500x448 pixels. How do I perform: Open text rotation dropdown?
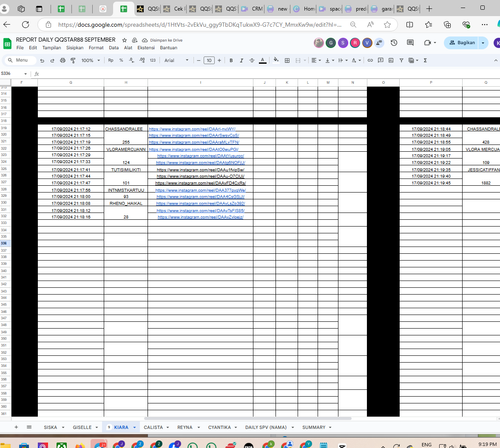tap(356, 60)
